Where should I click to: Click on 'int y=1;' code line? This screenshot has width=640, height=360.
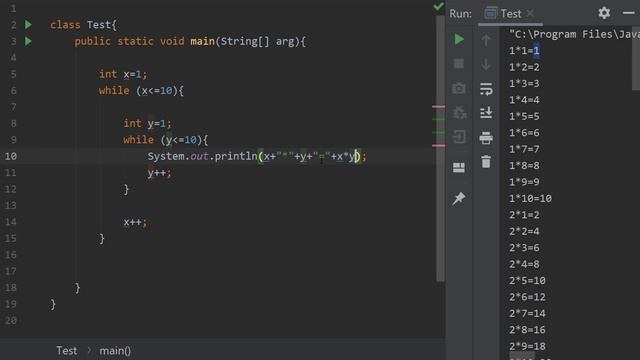[x=148, y=123]
